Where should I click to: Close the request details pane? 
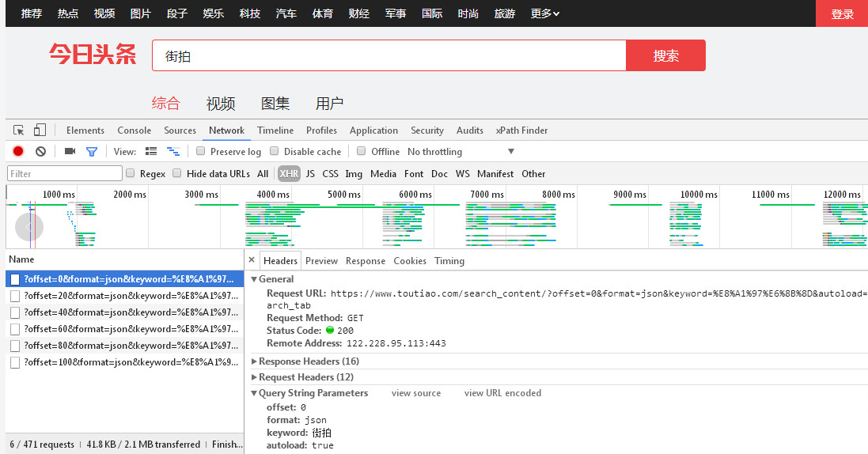(x=252, y=259)
